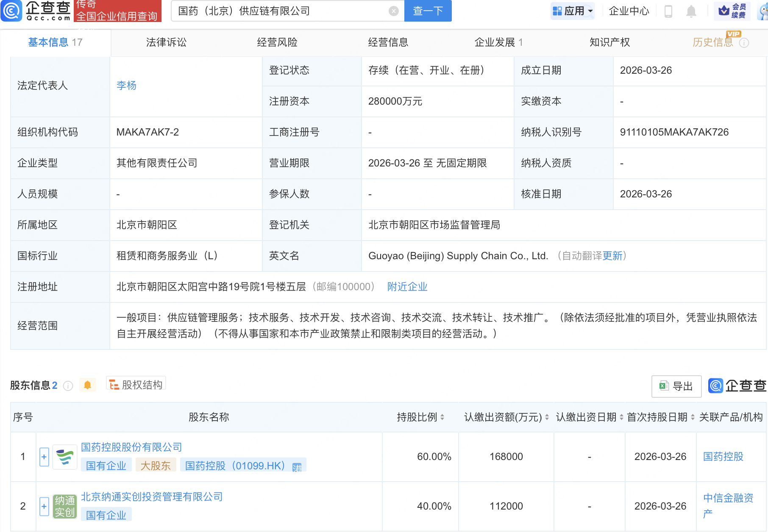Clear the search box with the X icon
This screenshot has height=532, width=768.
coord(393,11)
